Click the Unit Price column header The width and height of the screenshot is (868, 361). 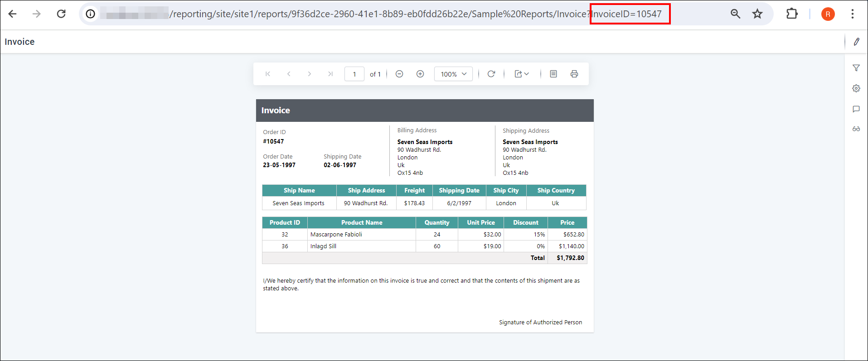(x=481, y=222)
